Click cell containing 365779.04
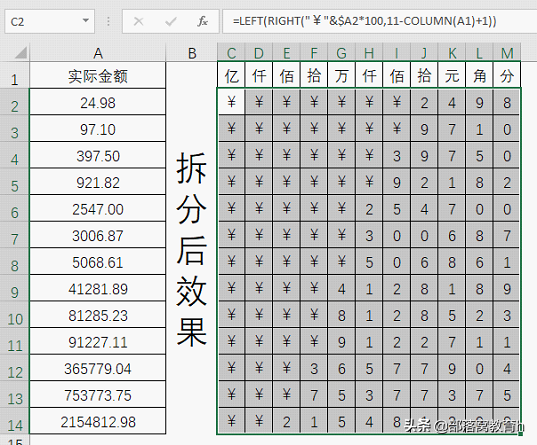537x445 pixels. 98,368
